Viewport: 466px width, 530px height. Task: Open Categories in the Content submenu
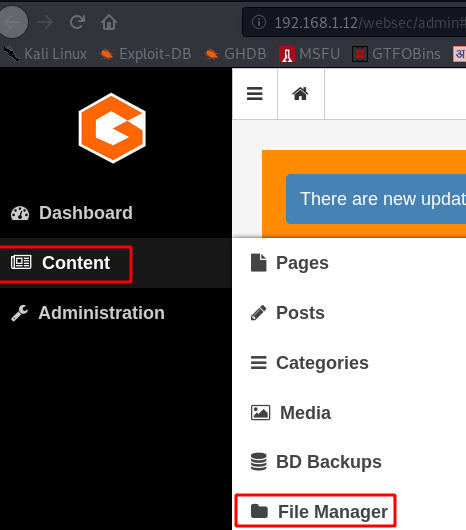click(310, 363)
